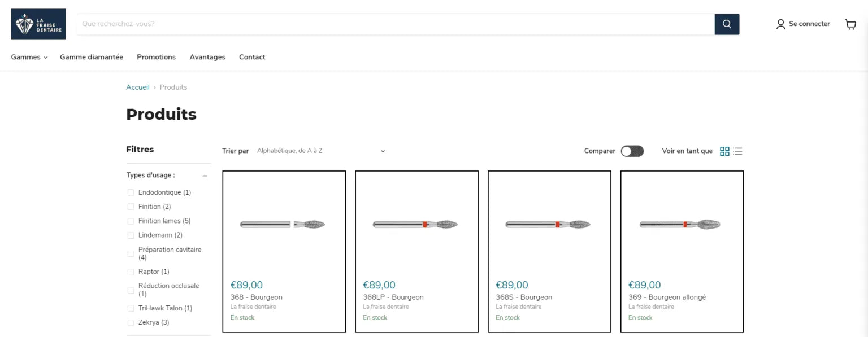Open the 368LP - Bourgeon product link
Viewport: 868px width, 337px height.
point(393,297)
